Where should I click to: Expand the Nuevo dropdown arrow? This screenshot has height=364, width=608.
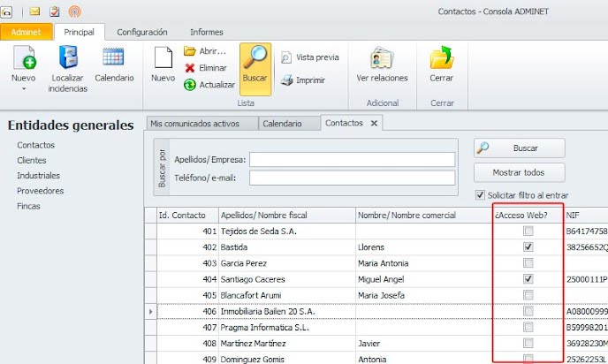coord(24,88)
